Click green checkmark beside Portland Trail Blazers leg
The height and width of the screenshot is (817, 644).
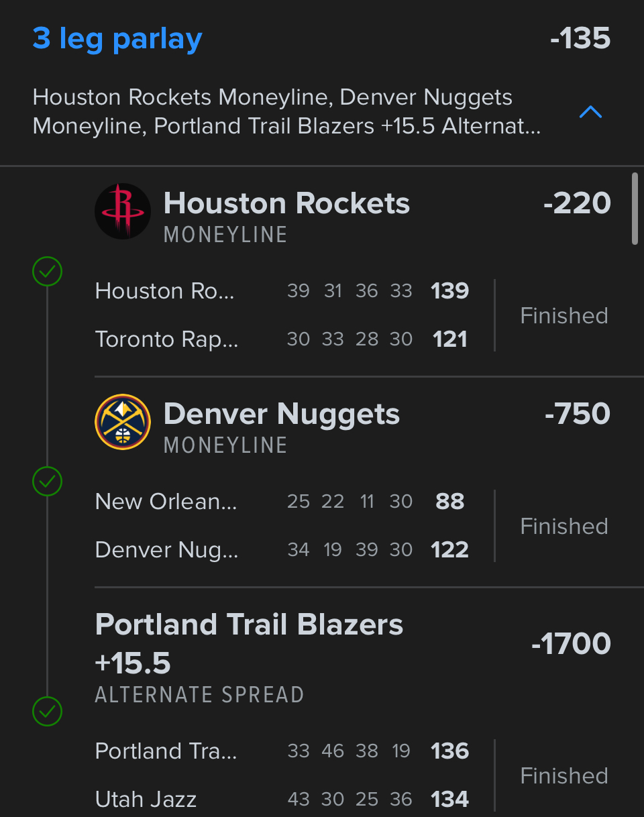pos(48,711)
